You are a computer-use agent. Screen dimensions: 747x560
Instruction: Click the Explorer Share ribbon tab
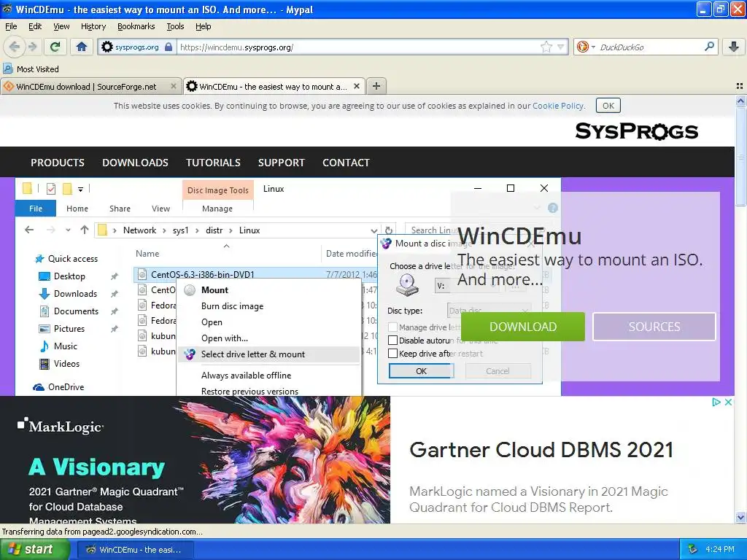click(120, 209)
